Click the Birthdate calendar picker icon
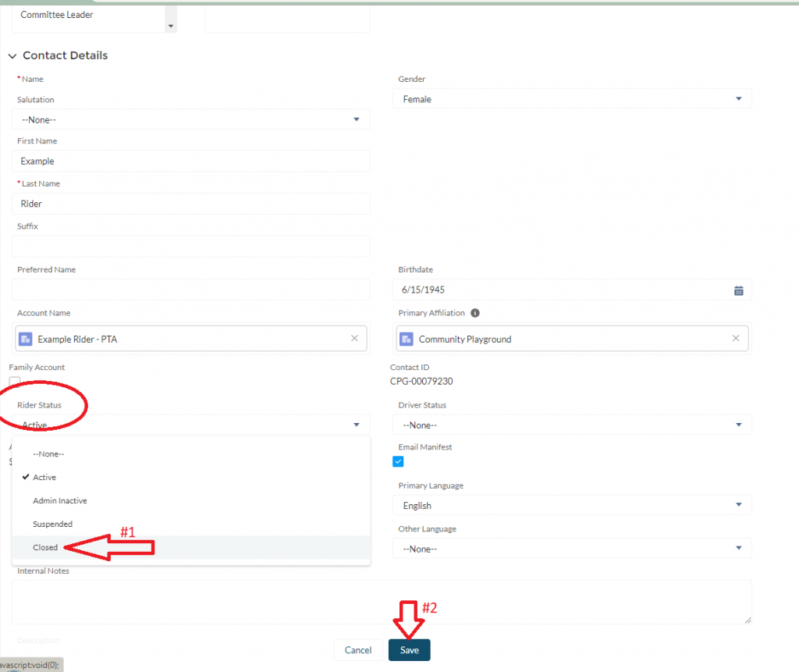The image size is (799, 672). [738, 290]
